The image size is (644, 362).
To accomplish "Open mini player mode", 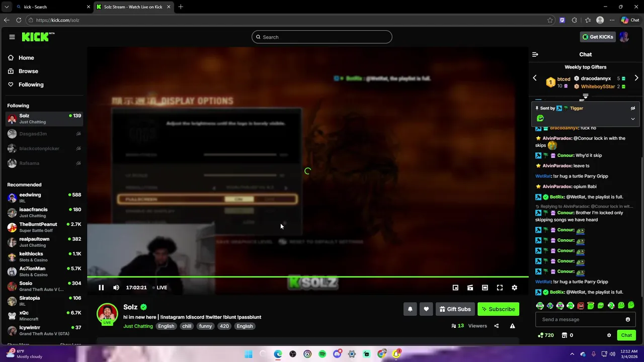I will [x=455, y=288].
